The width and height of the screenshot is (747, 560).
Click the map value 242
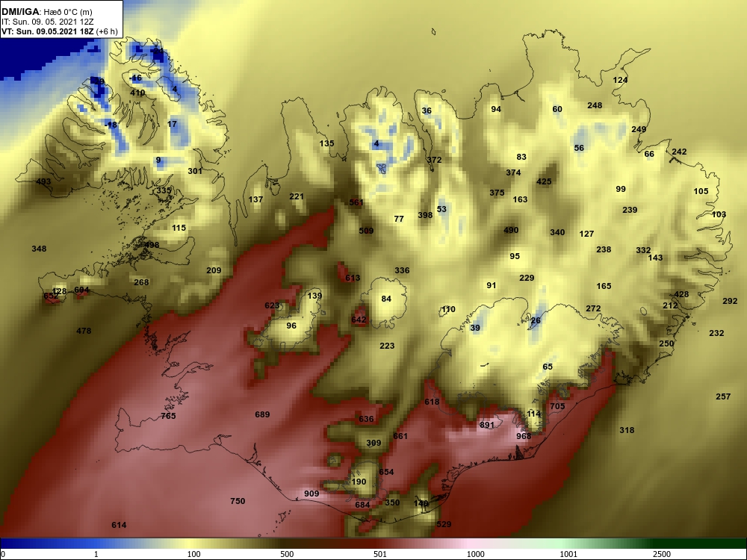(679, 152)
